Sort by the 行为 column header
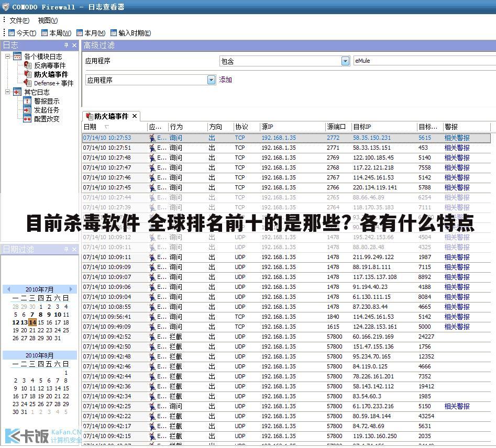496x448 pixels. click(x=188, y=127)
